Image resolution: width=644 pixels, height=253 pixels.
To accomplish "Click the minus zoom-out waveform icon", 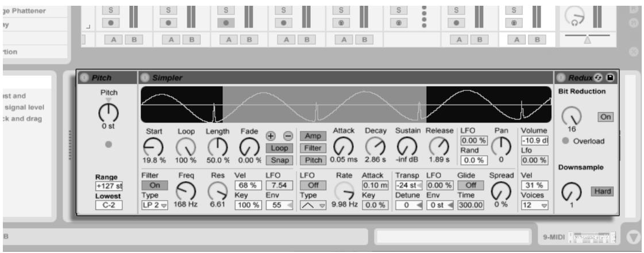I will (288, 136).
